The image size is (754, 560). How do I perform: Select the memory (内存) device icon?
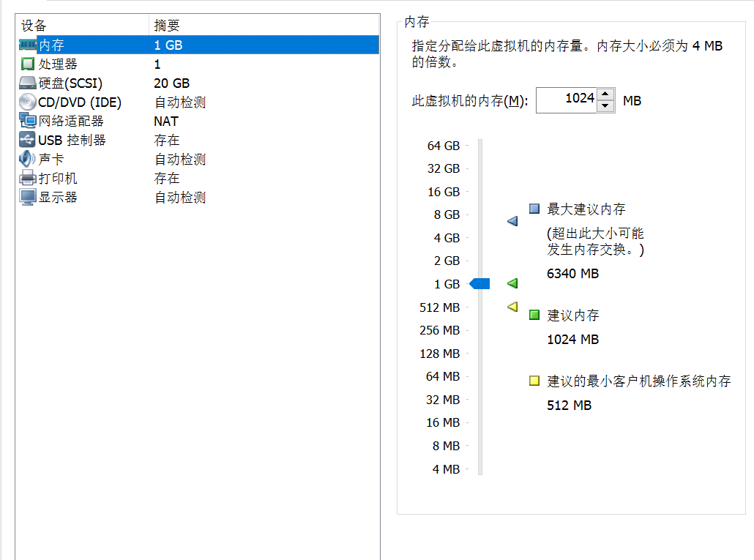pyautogui.click(x=28, y=45)
